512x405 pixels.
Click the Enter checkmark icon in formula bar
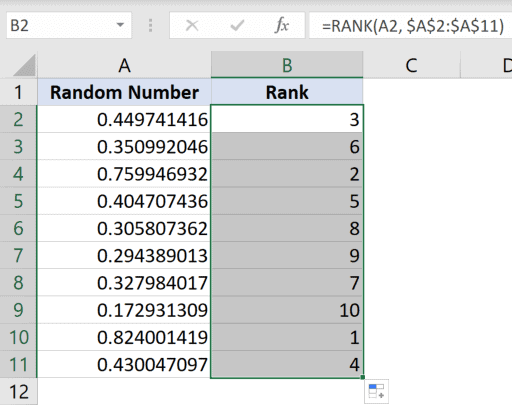point(237,25)
